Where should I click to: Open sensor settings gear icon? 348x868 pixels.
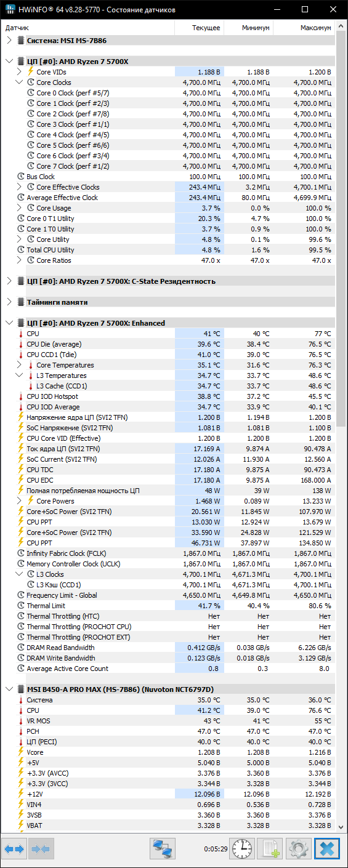point(298,849)
